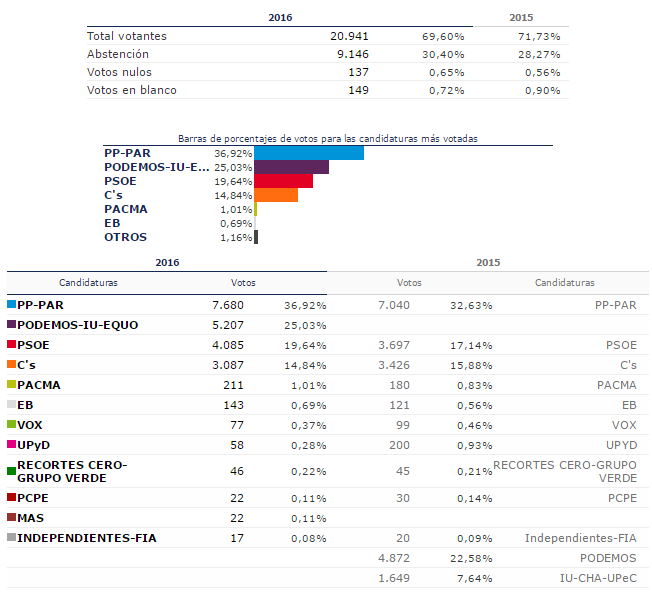Click the Votos en blanco row label
Image resolution: width=652 pixels, height=601 pixels.
pos(132,90)
